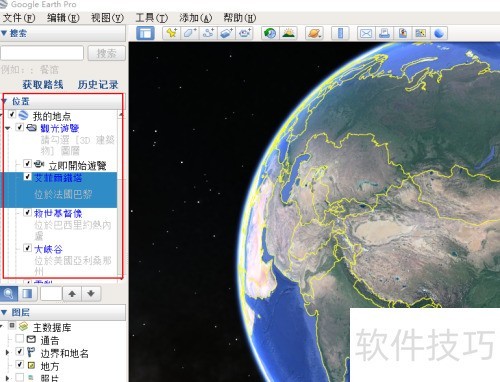Screen dimensions: 500x382
Task: Email the current view icon
Action: click(366, 33)
